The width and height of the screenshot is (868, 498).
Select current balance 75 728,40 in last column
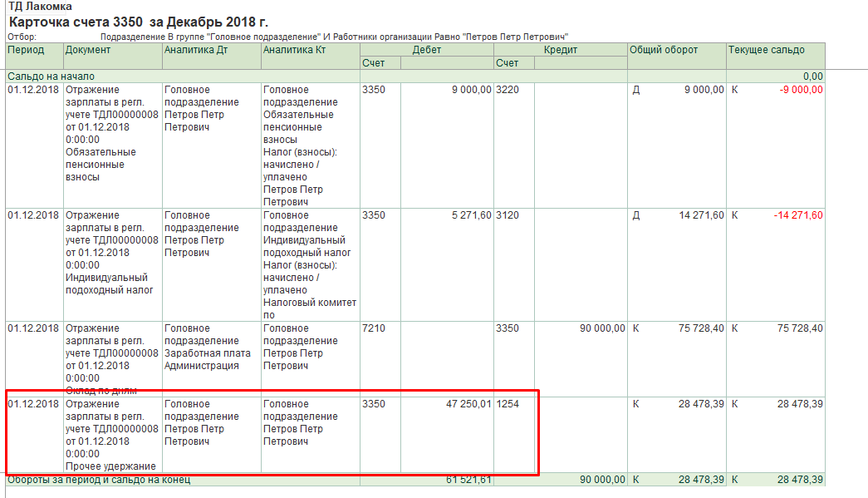800,328
